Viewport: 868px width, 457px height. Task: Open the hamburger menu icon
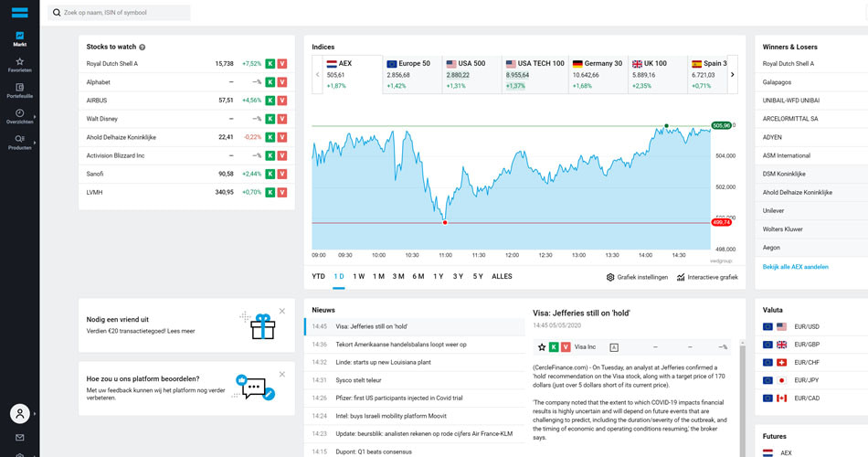19,12
